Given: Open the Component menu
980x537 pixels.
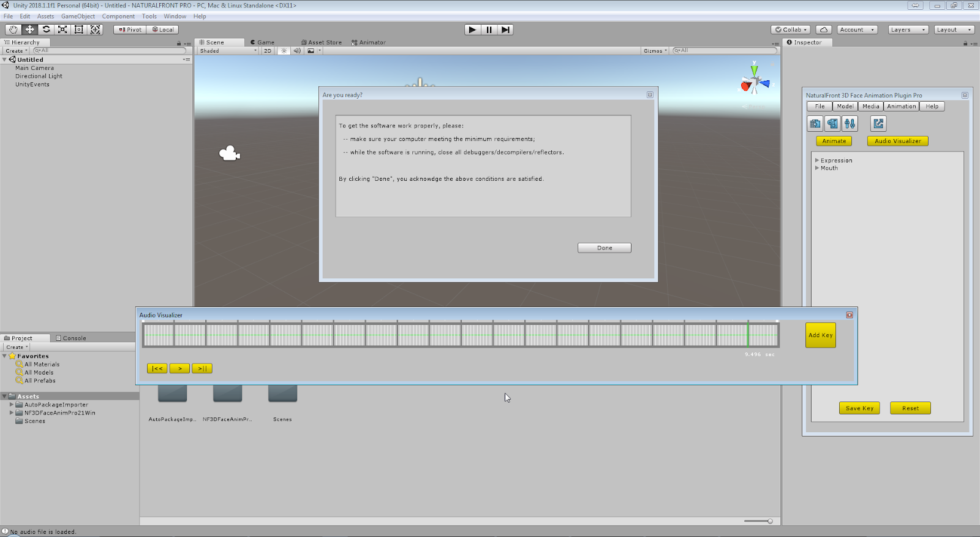Looking at the screenshot, I should (118, 17).
